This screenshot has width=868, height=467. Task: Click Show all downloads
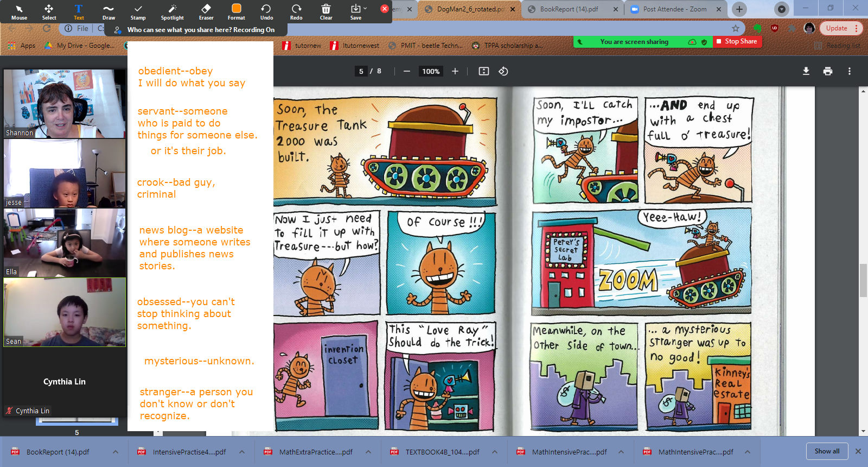coord(827,451)
